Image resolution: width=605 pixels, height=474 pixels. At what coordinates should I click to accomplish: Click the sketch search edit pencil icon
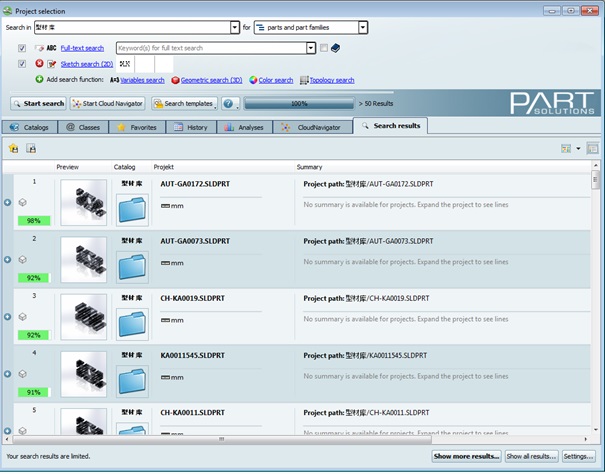tap(51, 63)
